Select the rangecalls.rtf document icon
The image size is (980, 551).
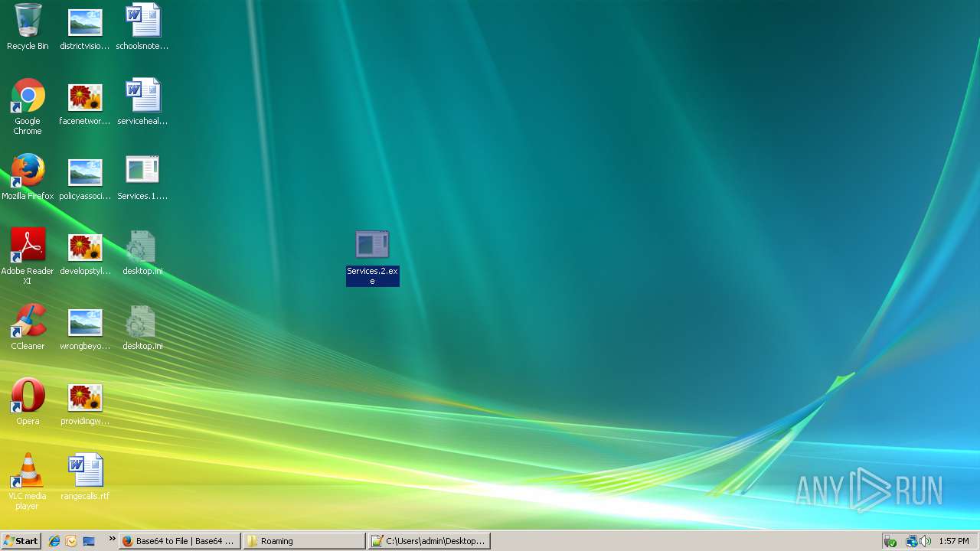coord(85,477)
